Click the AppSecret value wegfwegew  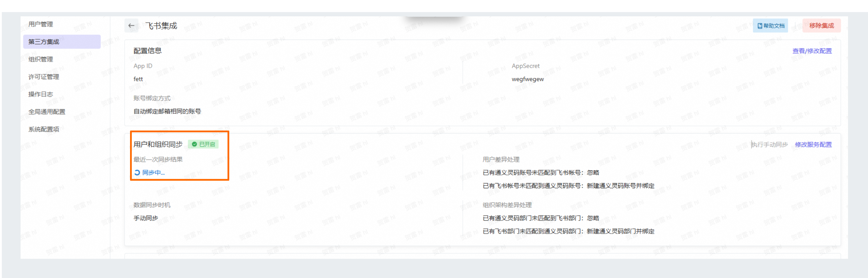pos(527,79)
